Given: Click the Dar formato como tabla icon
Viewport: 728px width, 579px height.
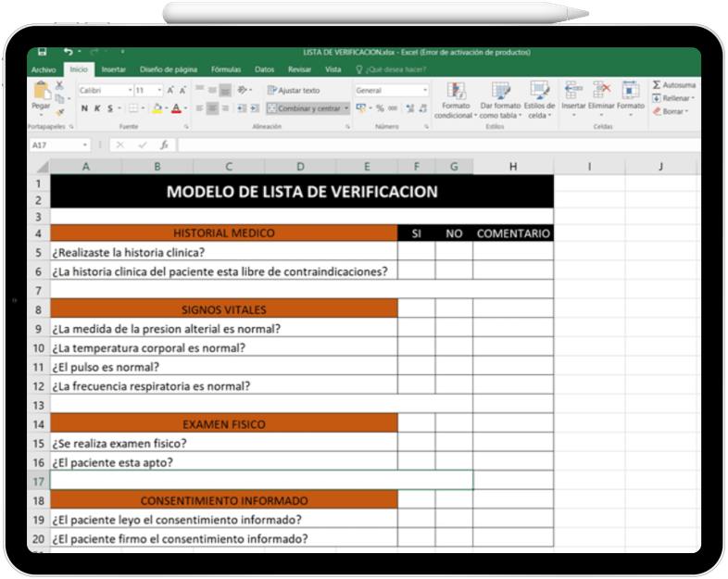Looking at the screenshot, I should pos(500,92).
